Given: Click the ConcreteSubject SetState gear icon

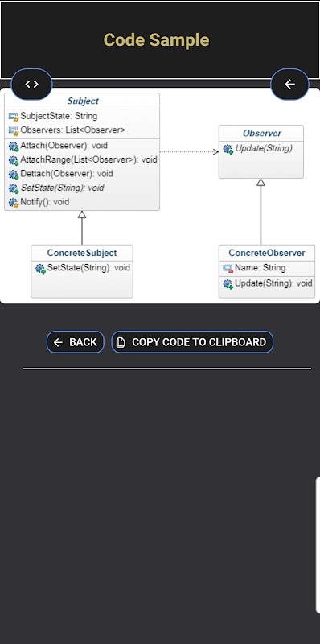Looking at the screenshot, I should pos(40,269).
